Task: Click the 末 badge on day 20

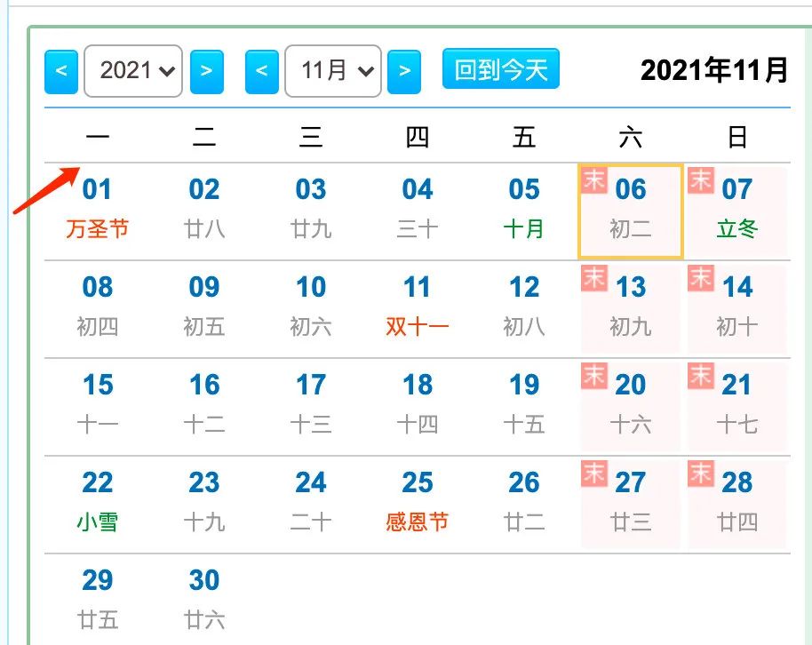Action: [x=594, y=375]
